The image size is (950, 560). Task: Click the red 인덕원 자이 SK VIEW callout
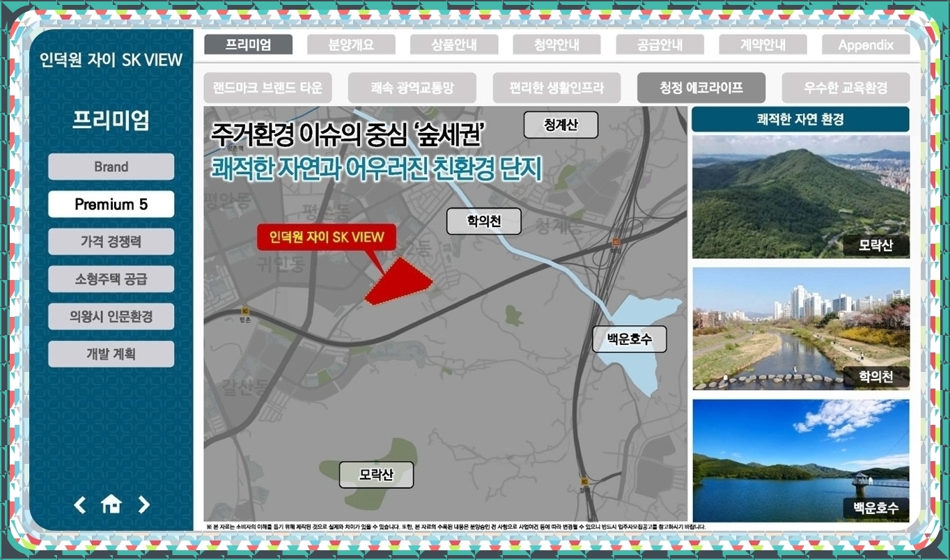[326, 237]
